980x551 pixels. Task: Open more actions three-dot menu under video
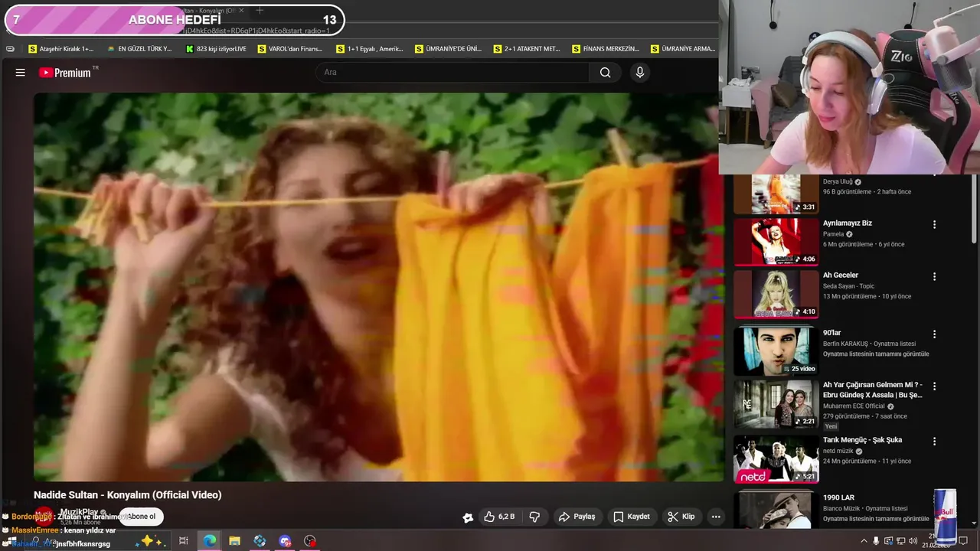(716, 517)
